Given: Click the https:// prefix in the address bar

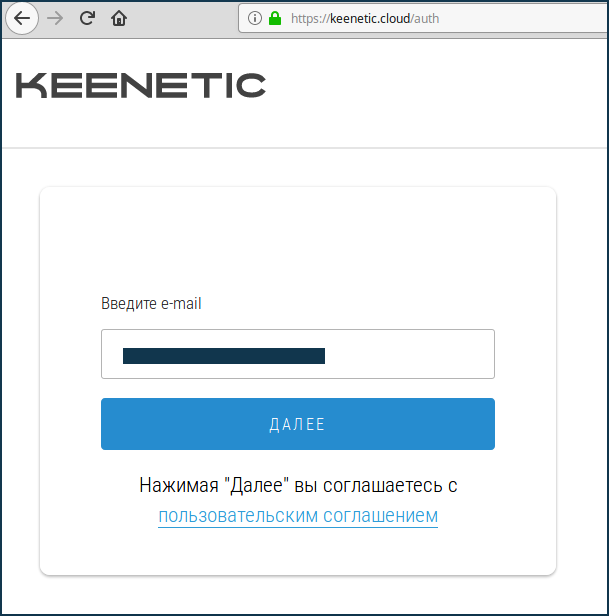Looking at the screenshot, I should [x=310, y=18].
